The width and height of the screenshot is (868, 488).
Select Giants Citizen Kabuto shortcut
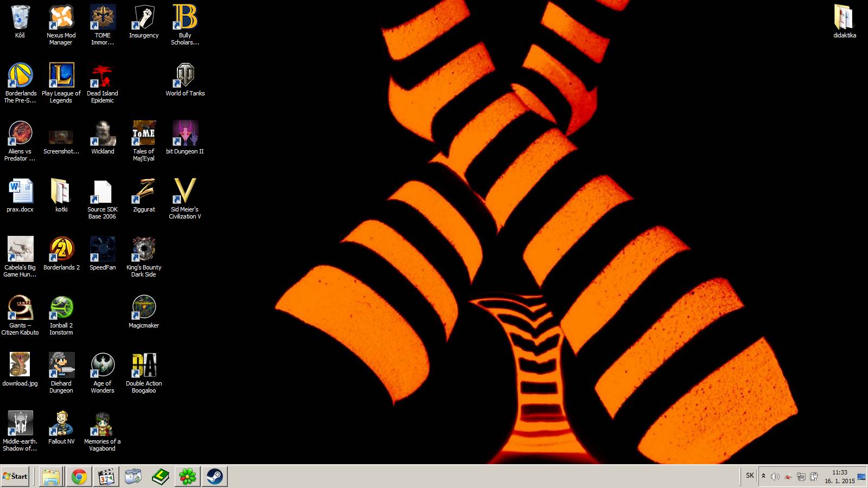[20, 315]
